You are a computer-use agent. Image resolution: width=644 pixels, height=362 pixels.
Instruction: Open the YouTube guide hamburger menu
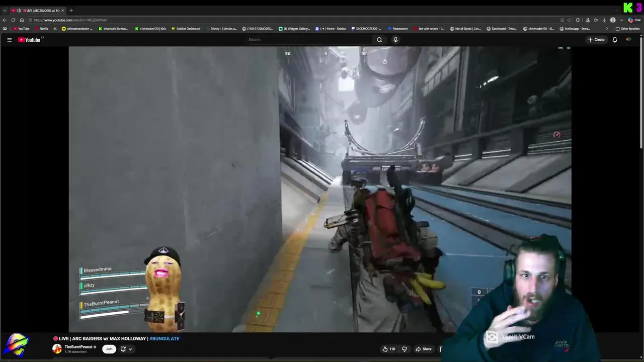[x=9, y=40]
